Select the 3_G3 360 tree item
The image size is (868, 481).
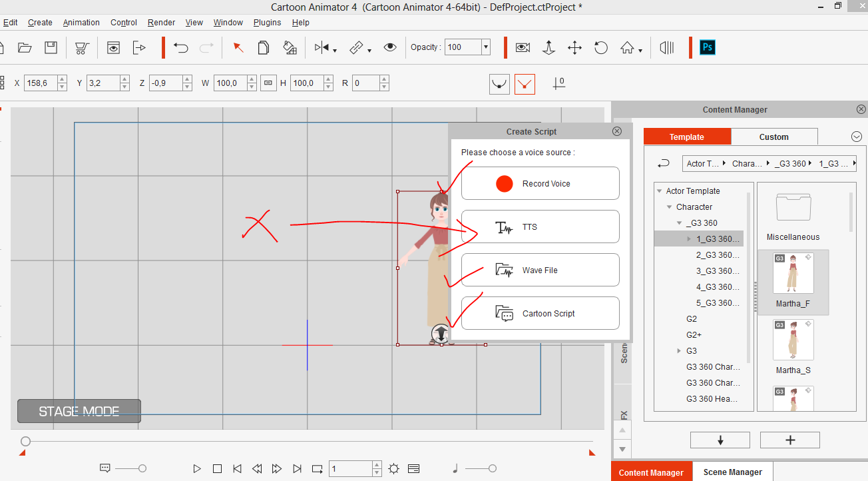[x=718, y=271]
